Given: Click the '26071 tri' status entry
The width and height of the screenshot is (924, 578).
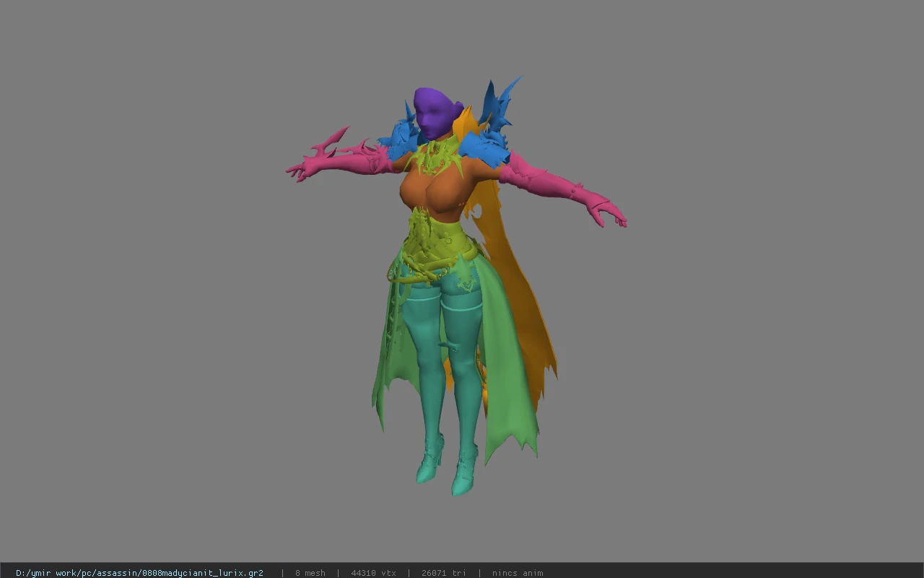Looking at the screenshot, I should [444, 573].
